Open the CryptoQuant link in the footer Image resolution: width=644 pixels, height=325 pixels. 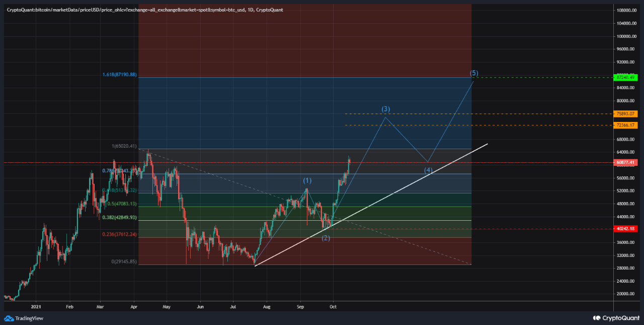pos(622,318)
